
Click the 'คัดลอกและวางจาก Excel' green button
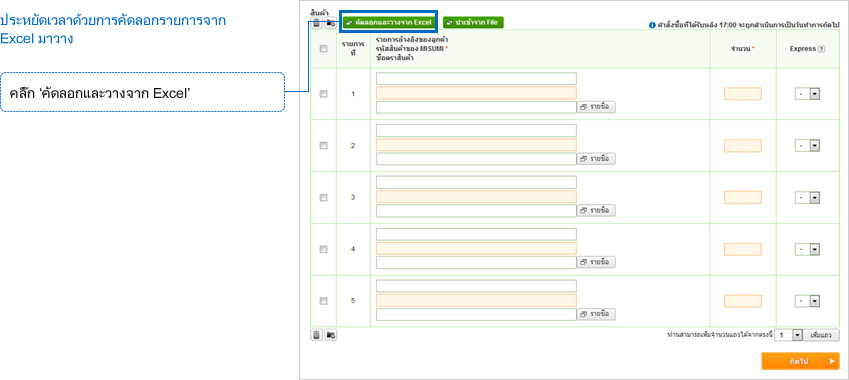click(388, 23)
